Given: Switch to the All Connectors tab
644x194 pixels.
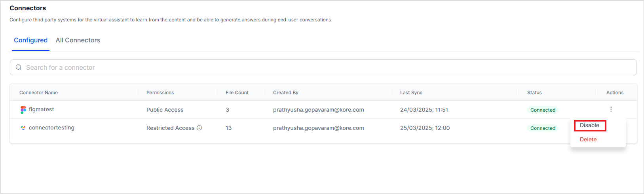Looking at the screenshot, I should tap(78, 40).
